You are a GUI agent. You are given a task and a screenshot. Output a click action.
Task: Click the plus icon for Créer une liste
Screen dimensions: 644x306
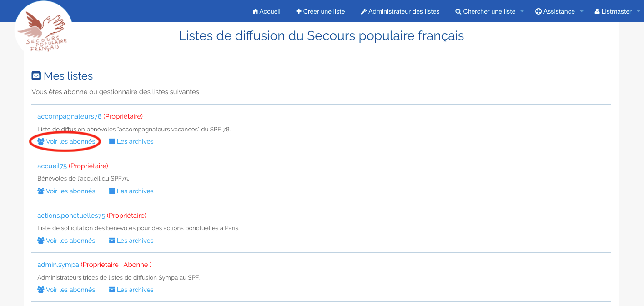click(299, 11)
